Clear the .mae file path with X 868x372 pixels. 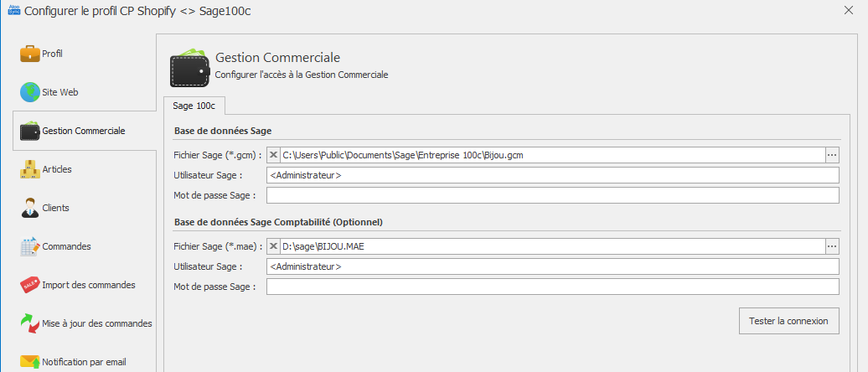tap(273, 247)
